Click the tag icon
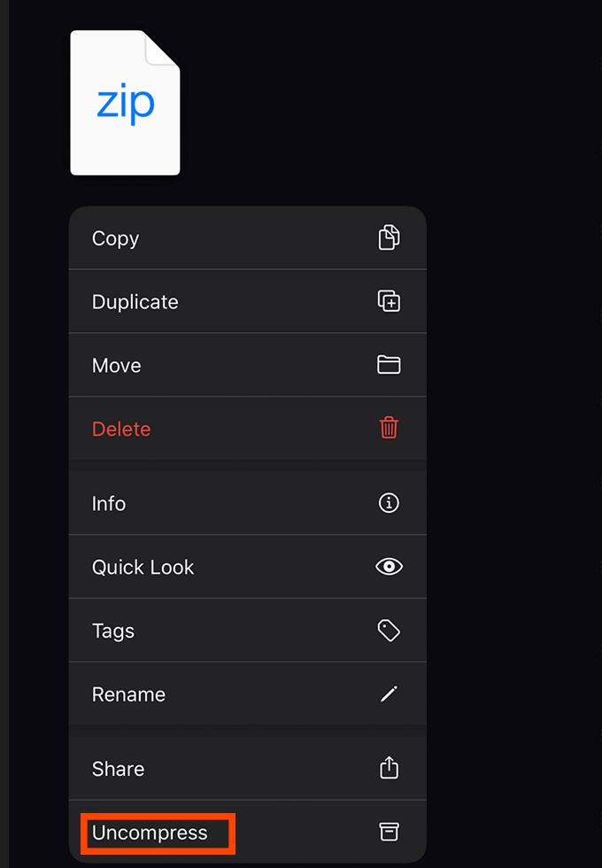The height and width of the screenshot is (868, 602). pos(389,631)
